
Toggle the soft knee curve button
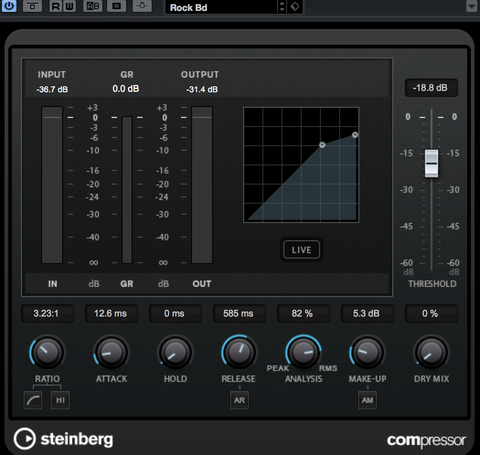33,400
